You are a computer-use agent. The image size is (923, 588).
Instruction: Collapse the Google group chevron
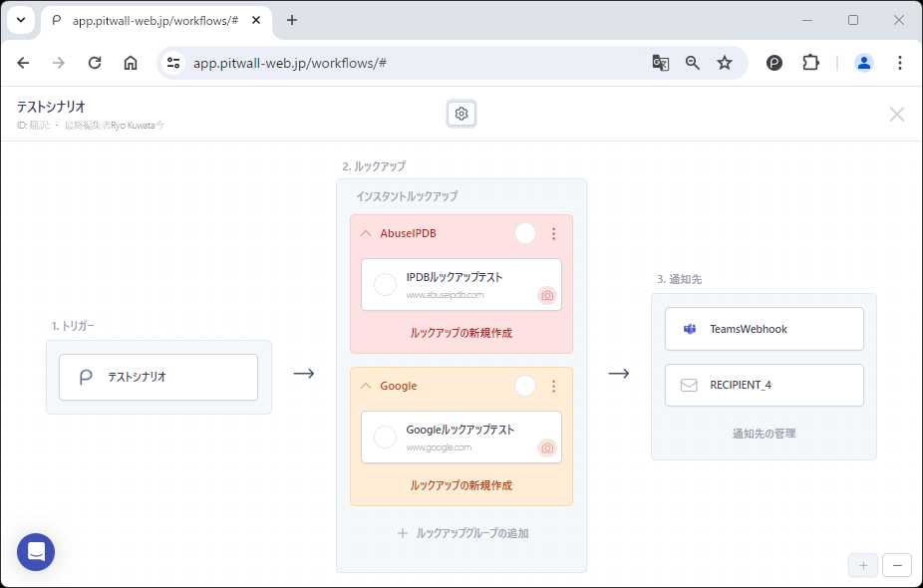pos(366,386)
